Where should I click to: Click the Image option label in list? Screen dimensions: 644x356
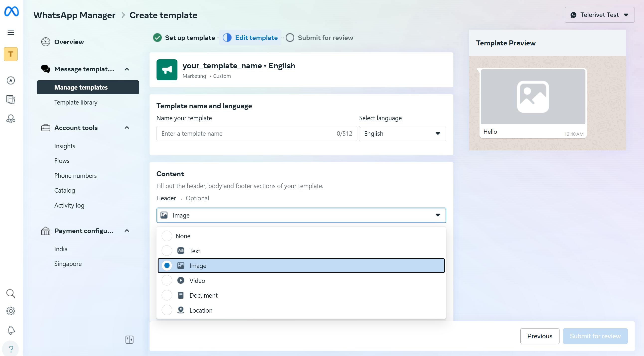[x=198, y=265]
